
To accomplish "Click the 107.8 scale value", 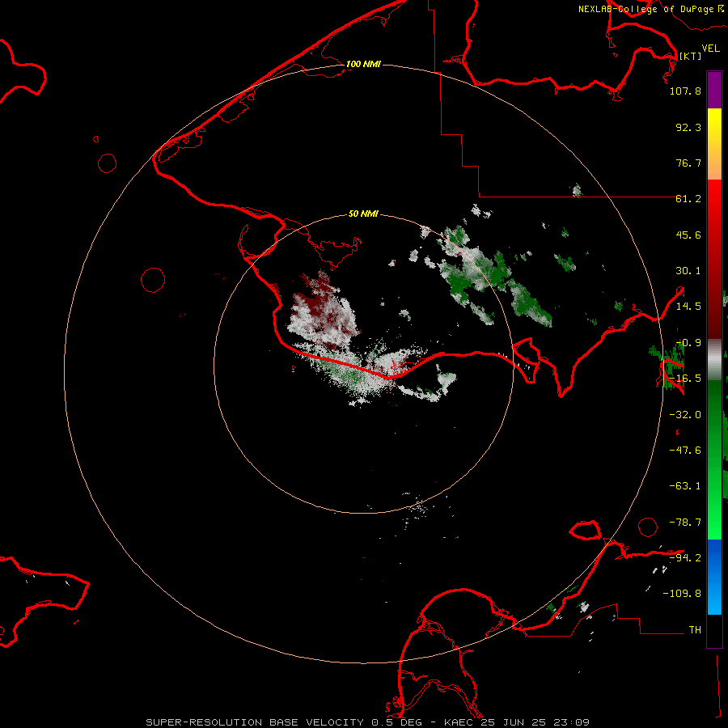I will (685, 91).
